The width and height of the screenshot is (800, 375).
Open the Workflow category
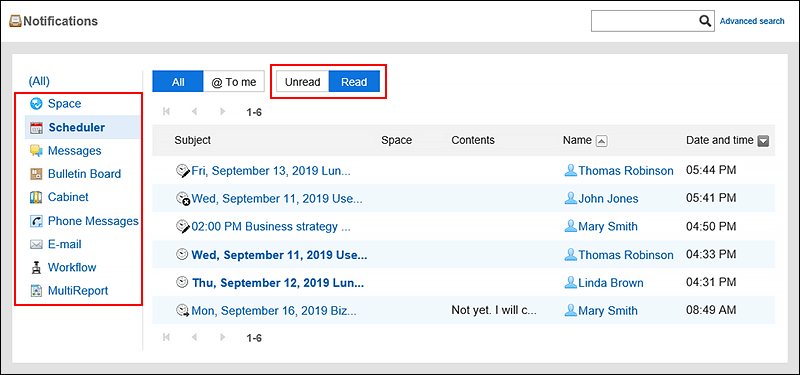coord(72,267)
